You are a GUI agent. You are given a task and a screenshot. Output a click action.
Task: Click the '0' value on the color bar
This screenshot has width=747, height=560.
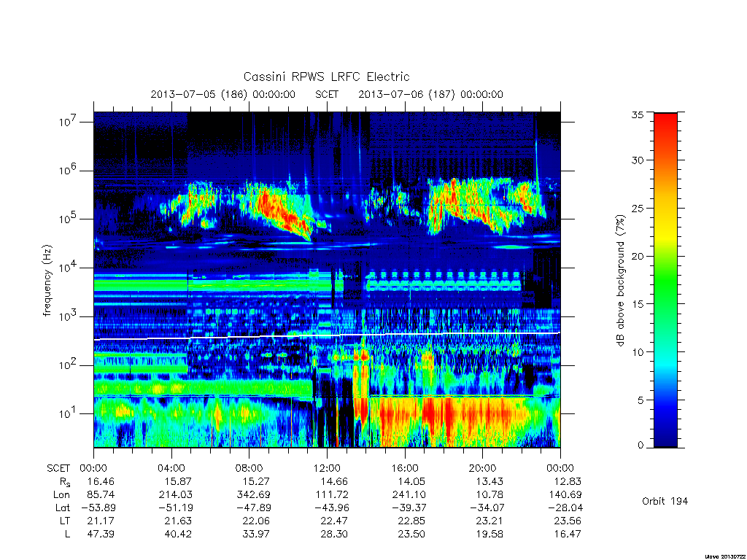[640, 445]
